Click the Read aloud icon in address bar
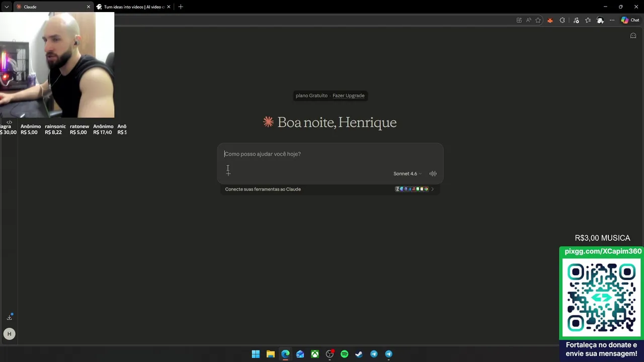The image size is (644, 362). point(529,20)
